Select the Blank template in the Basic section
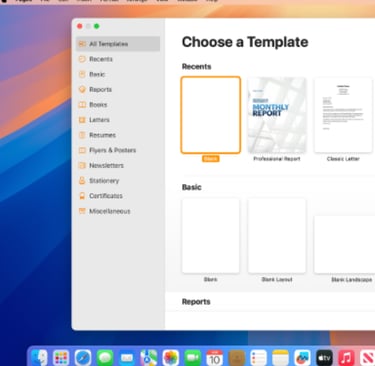Screen dimensions: 375x366 pos(211,236)
